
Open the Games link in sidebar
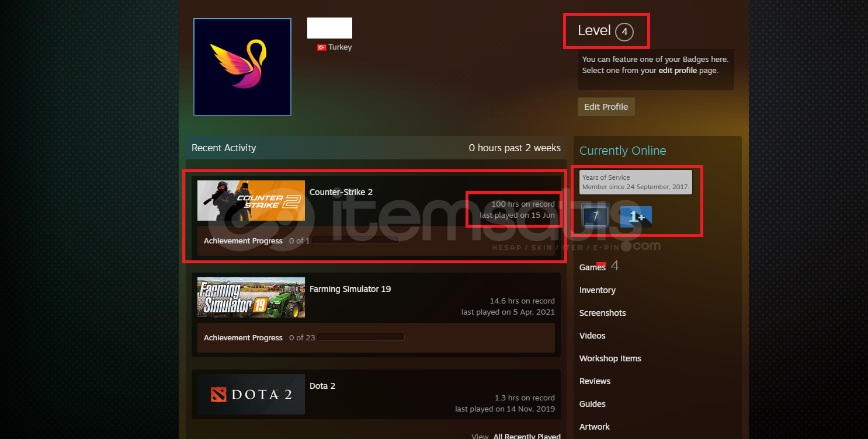coord(592,267)
